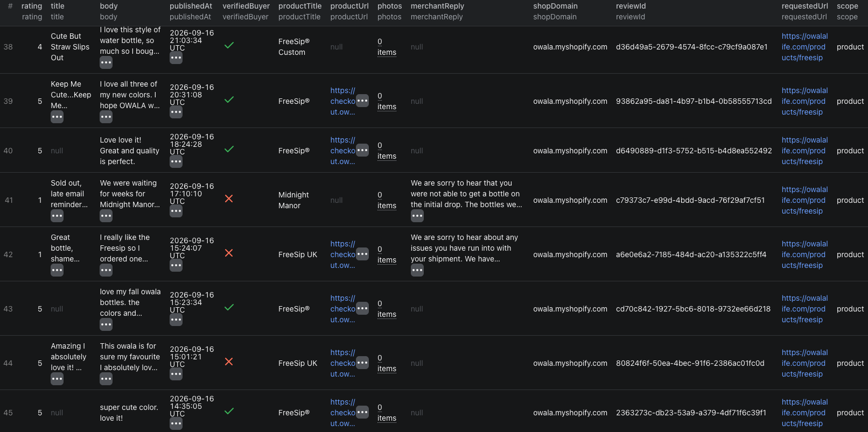Expand body 'This owala is for sure' row 44
Viewport: 868px width, 432px height.
(x=106, y=379)
